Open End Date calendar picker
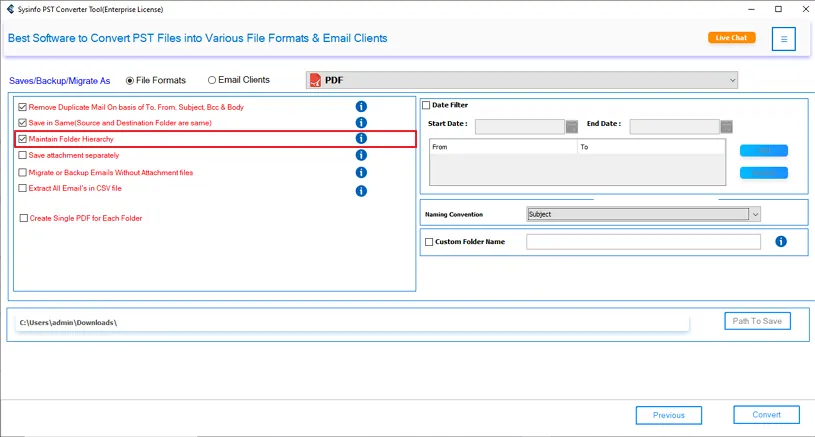This screenshot has height=437, width=815. (x=726, y=127)
